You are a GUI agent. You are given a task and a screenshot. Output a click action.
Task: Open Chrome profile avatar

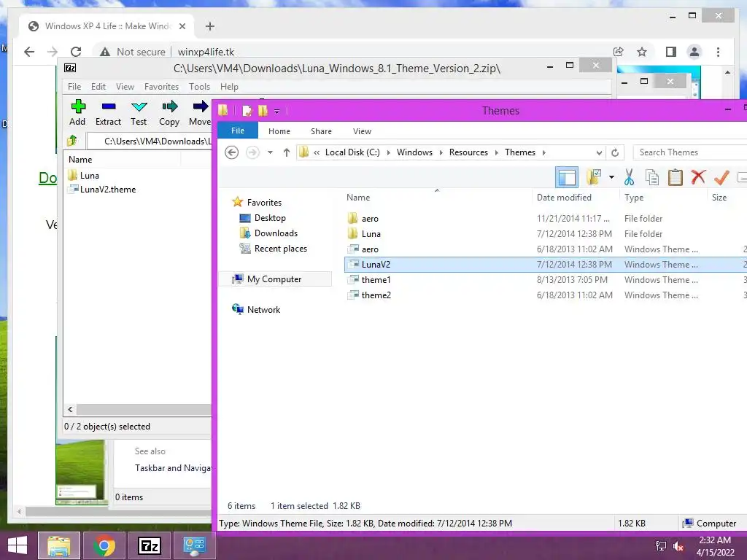pos(694,52)
